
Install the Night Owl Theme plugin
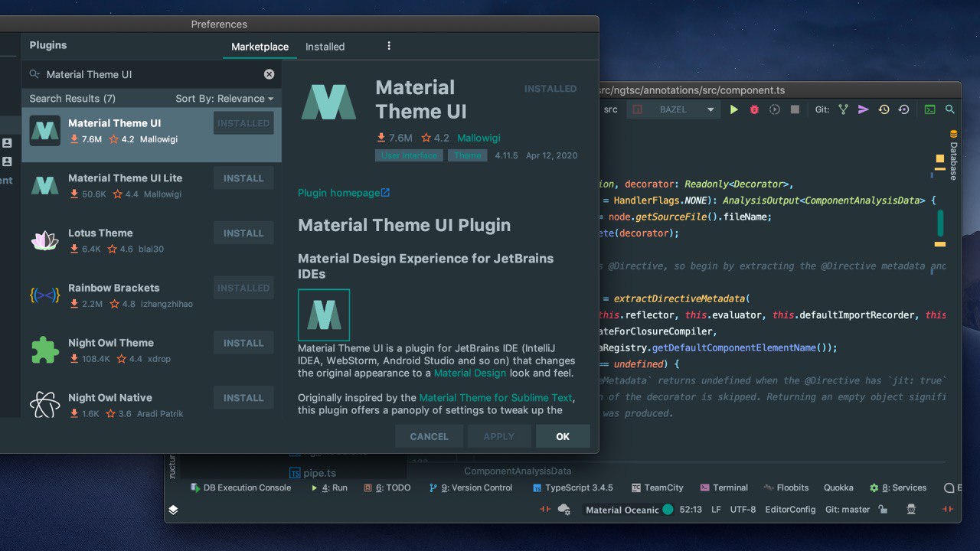pyautogui.click(x=243, y=343)
